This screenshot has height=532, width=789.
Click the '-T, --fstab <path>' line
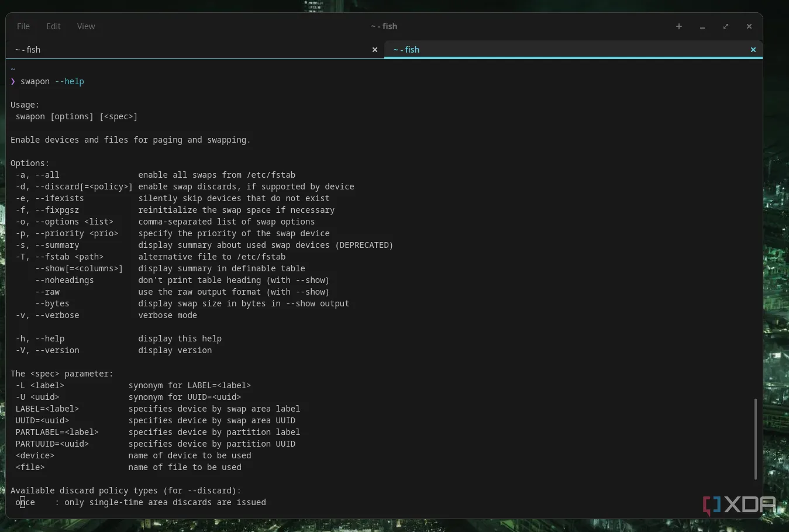150,257
